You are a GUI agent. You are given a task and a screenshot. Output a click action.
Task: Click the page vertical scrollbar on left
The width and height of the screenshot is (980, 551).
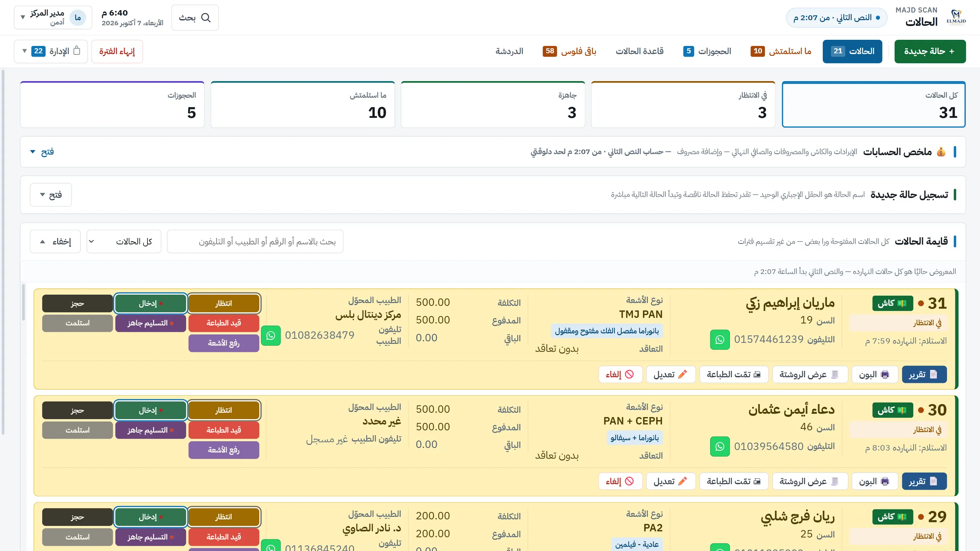[3, 253]
